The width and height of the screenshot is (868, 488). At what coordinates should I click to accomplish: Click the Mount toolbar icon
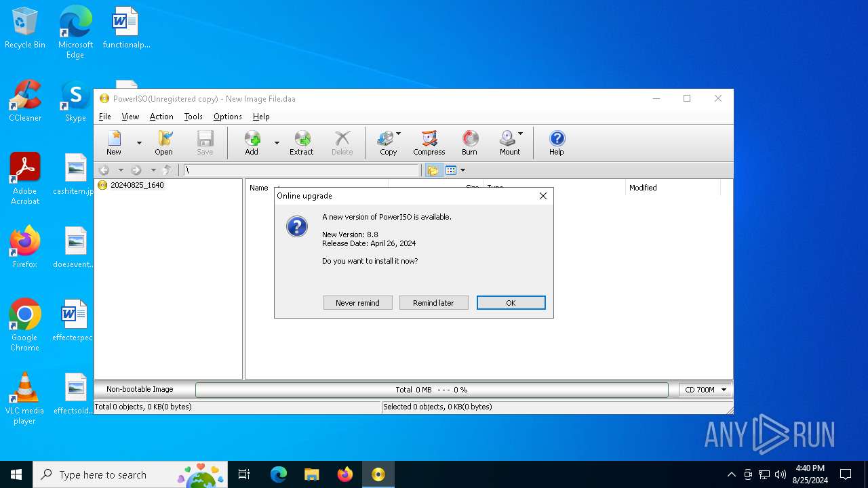pyautogui.click(x=511, y=143)
